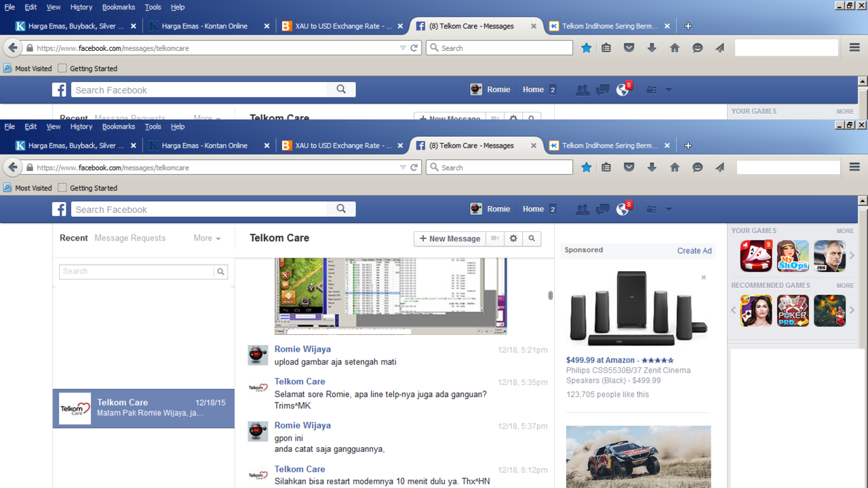868x488 pixels.
Task: Open Bookmarks menu in the front window
Action: pyautogui.click(x=119, y=127)
